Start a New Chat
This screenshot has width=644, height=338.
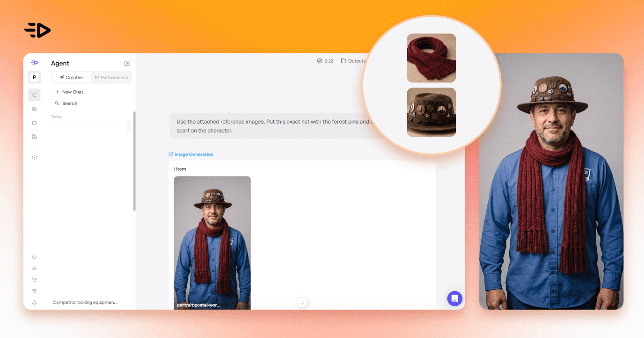pyautogui.click(x=69, y=92)
